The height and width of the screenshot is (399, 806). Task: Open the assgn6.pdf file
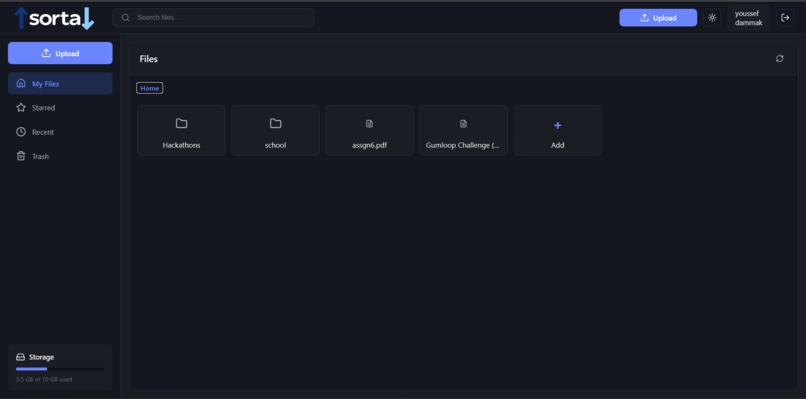[x=370, y=130]
